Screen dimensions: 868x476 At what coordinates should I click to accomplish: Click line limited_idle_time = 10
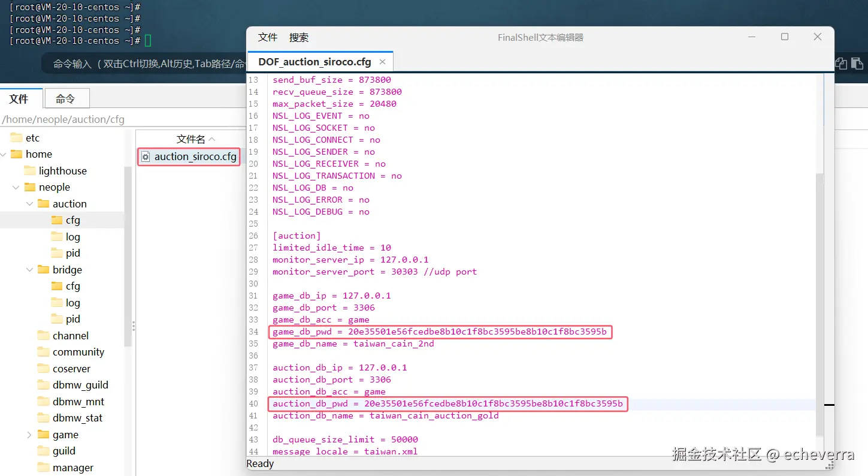(331, 248)
